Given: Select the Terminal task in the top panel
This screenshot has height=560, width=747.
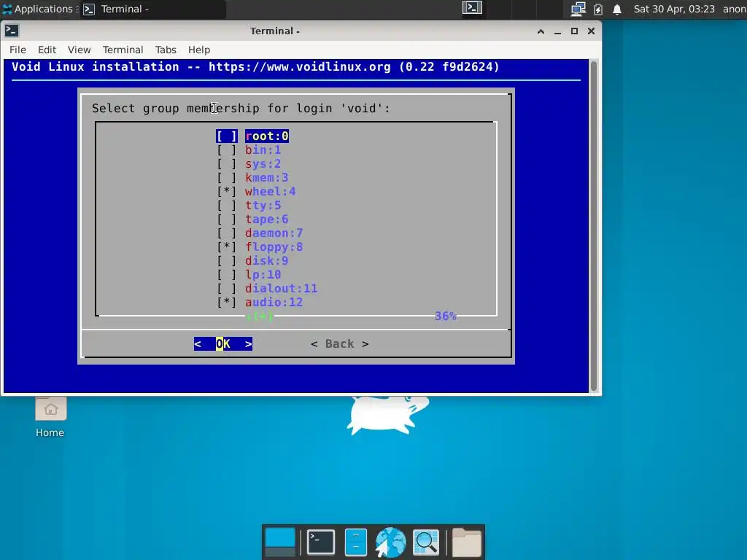Looking at the screenshot, I should pos(152,9).
